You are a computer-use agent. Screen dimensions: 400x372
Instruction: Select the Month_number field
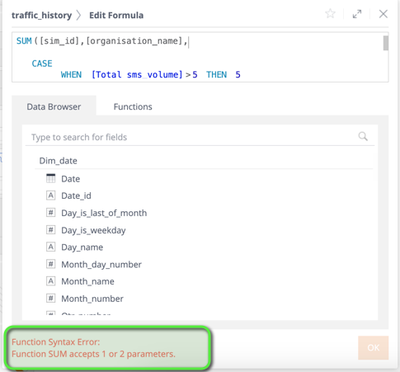[x=92, y=299]
